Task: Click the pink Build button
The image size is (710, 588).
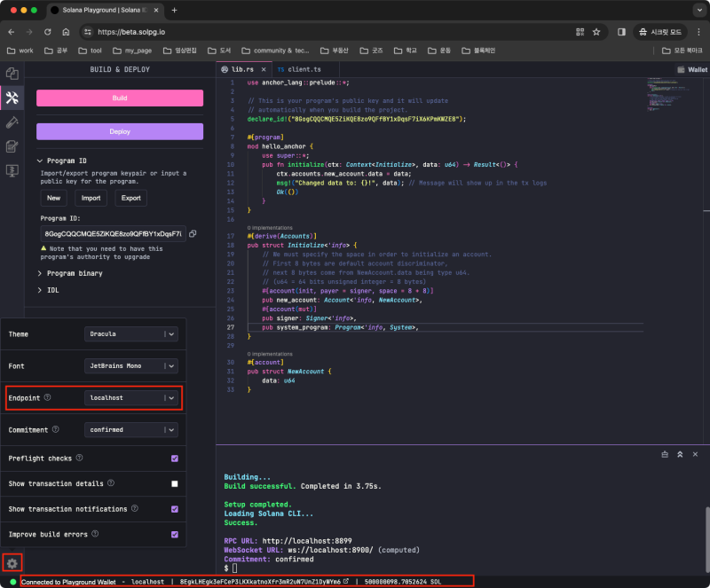Action: coord(120,98)
